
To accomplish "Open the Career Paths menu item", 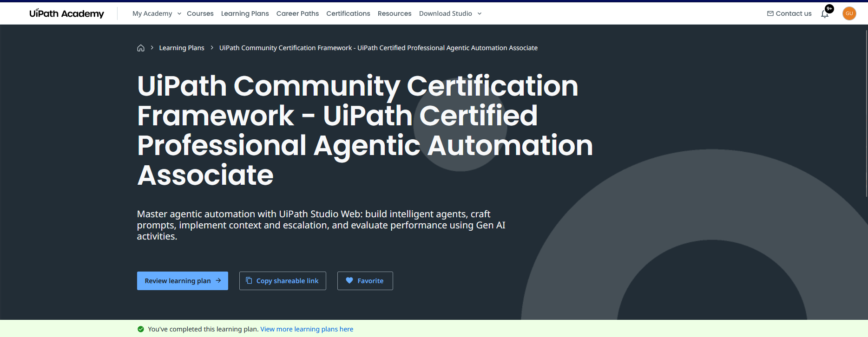I will (297, 13).
